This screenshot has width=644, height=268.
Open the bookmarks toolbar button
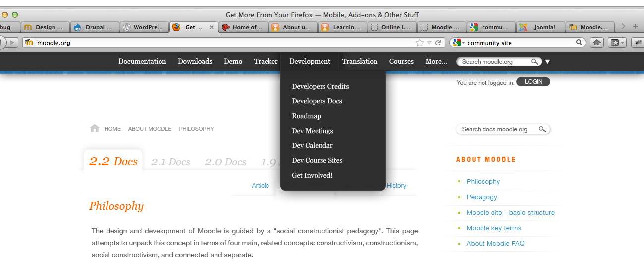(617, 43)
